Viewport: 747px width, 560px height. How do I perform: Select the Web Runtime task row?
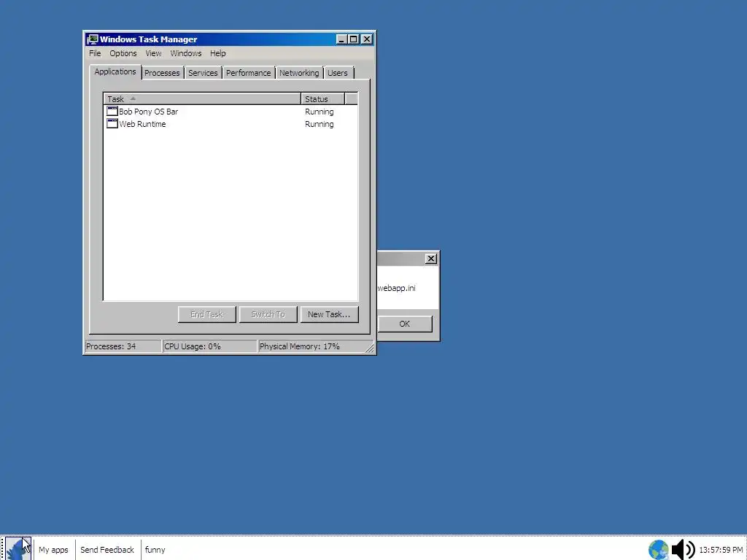231,124
